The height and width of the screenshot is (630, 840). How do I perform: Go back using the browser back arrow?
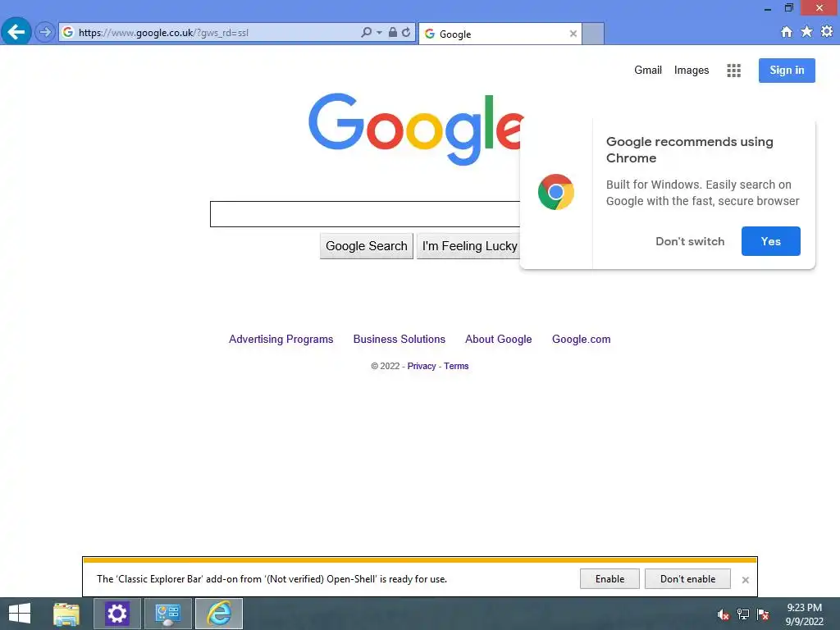tap(16, 32)
